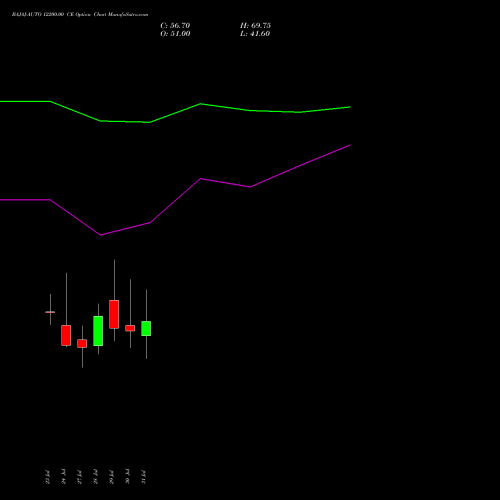Select the 29 Jul tall red candlestick

pyautogui.click(x=114, y=314)
